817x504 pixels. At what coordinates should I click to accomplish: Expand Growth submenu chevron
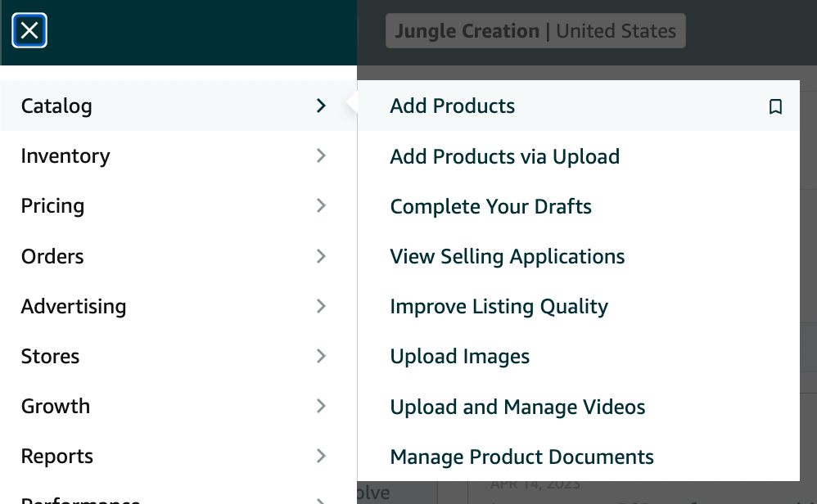point(321,406)
